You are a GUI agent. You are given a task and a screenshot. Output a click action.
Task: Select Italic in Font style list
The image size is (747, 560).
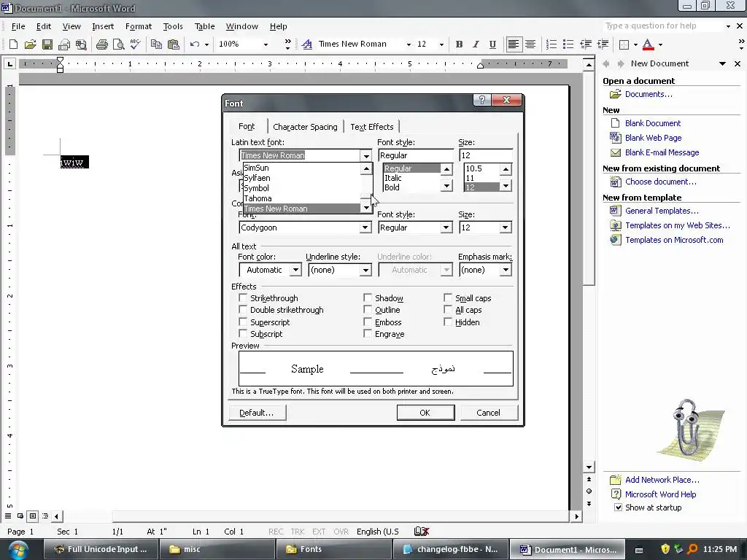[411, 178]
